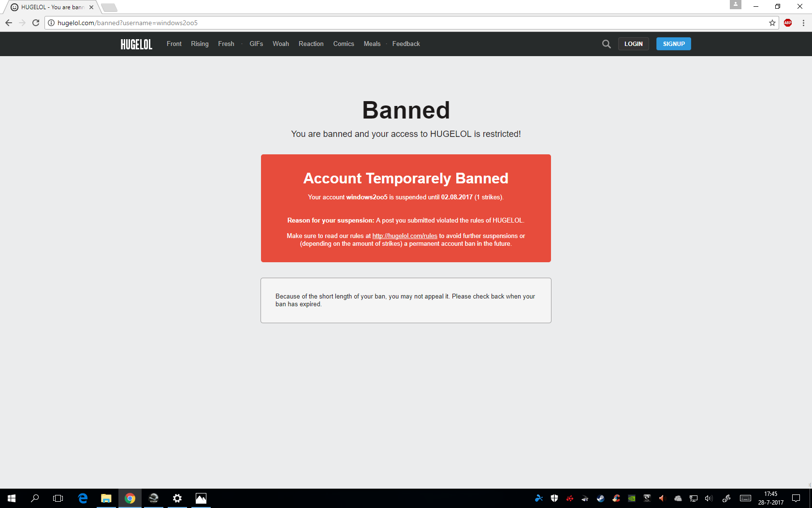Open the volume speaker tray icon
Screen dimensions: 812x508
pos(709,498)
